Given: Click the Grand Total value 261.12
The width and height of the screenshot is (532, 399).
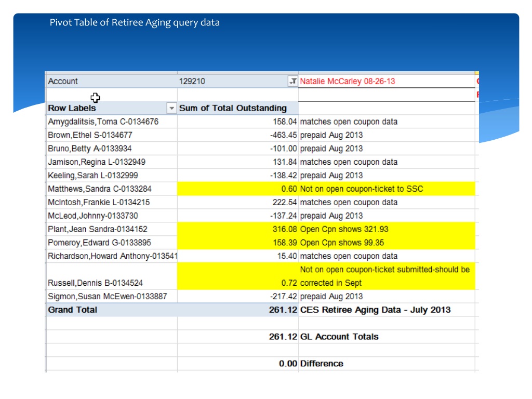Looking at the screenshot, I should point(283,310).
